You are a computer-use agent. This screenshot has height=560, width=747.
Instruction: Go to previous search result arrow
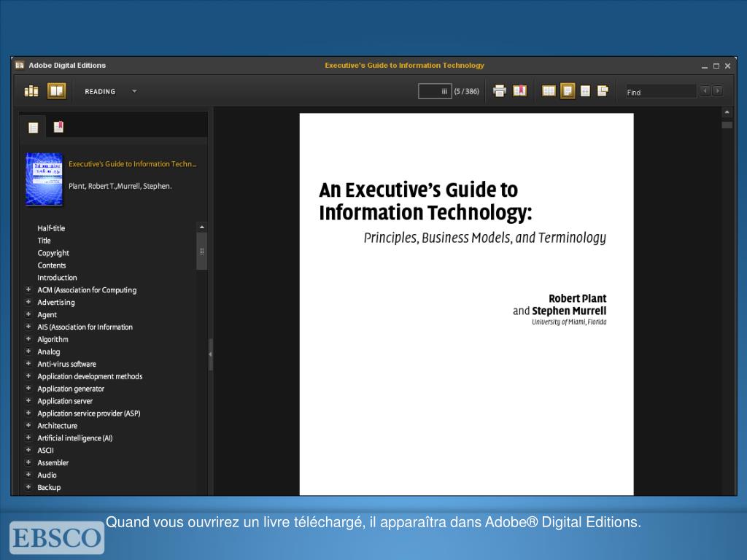click(705, 90)
